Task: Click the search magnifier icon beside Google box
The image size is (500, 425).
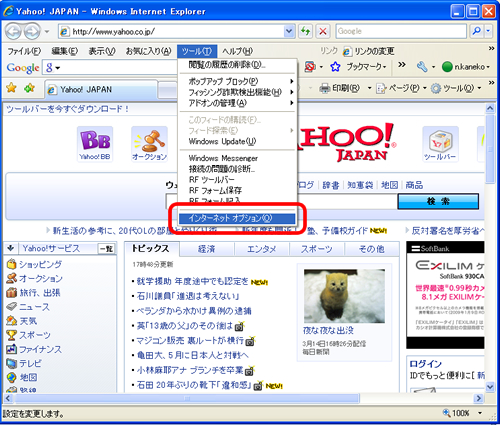Action: 476,31
